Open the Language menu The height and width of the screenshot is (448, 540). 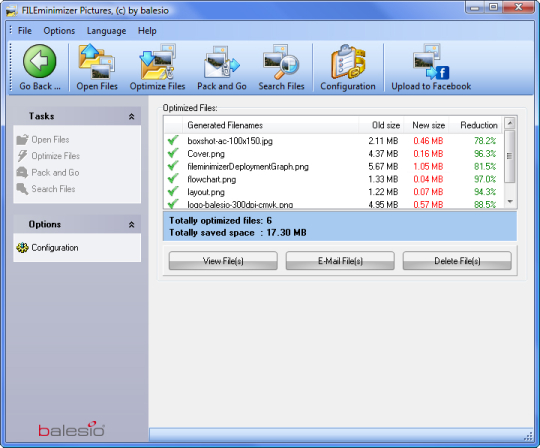[x=106, y=31]
